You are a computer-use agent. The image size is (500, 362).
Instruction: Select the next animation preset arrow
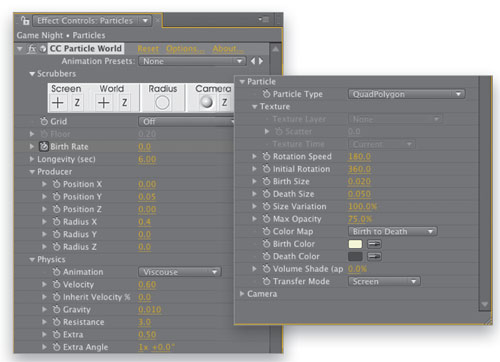[261, 61]
